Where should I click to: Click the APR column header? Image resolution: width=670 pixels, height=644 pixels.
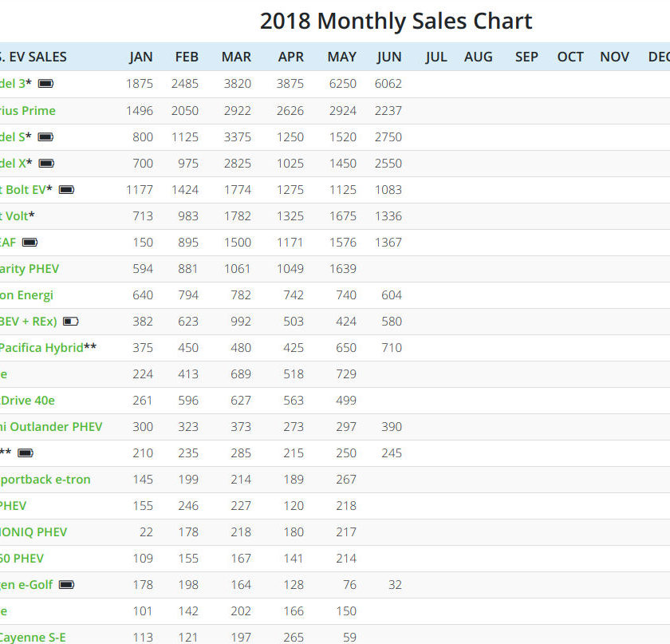(x=291, y=57)
